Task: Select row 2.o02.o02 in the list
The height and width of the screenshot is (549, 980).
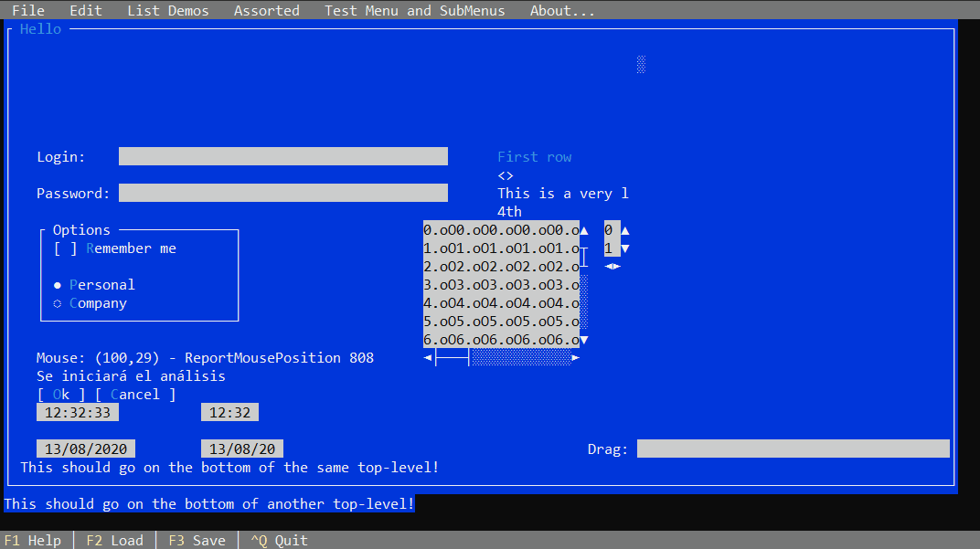Action: [x=501, y=266]
